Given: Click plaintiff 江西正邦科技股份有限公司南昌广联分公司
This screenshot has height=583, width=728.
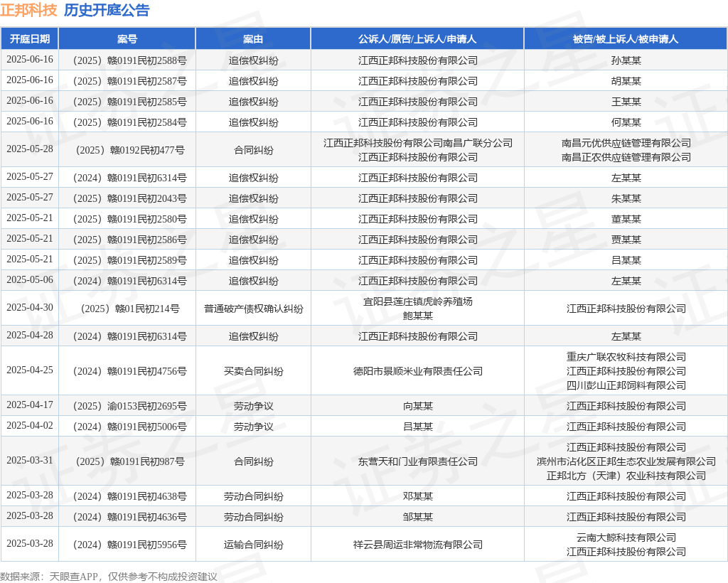Looking at the screenshot, I should tap(418, 143).
